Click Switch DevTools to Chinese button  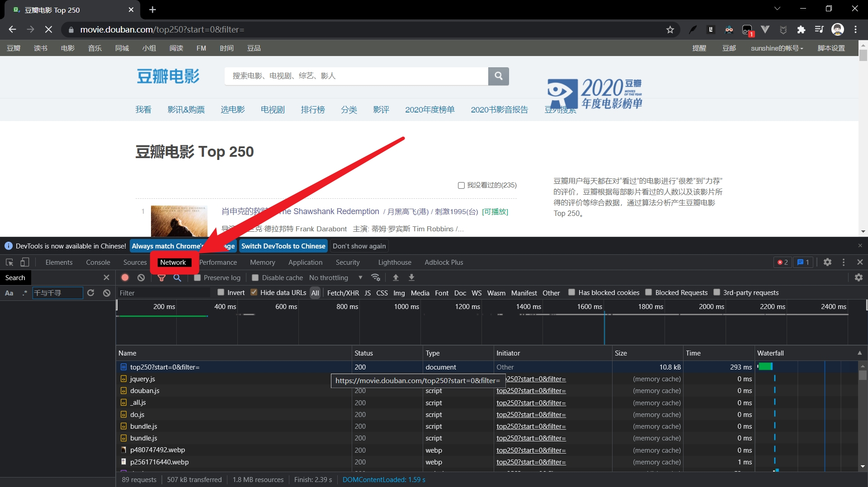pyautogui.click(x=283, y=246)
